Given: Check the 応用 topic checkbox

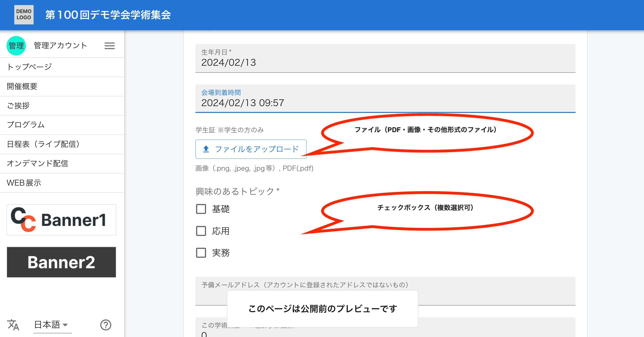Looking at the screenshot, I should coord(201,231).
